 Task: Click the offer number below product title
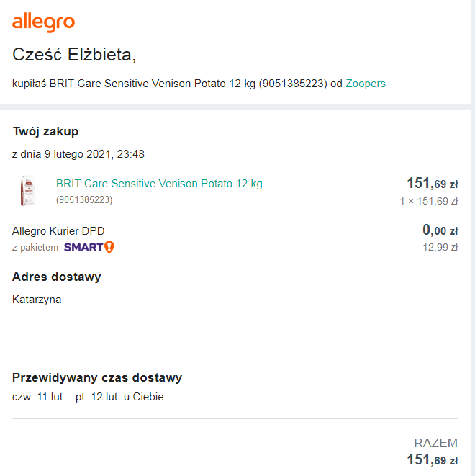[x=84, y=199]
